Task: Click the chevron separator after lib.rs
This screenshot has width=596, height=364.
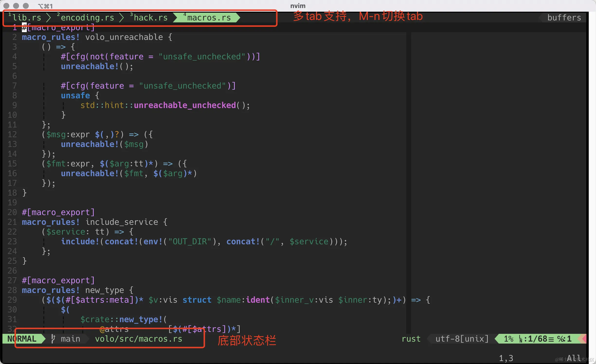Action: tap(48, 17)
